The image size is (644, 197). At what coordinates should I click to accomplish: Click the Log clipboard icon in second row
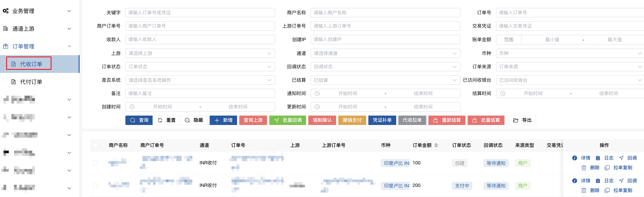click(598, 181)
